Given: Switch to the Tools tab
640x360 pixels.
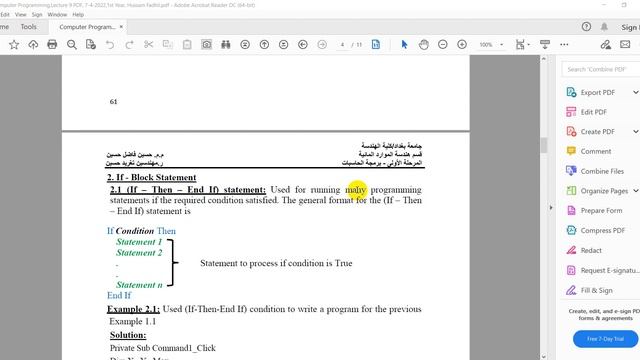Looking at the screenshot, I should [29, 27].
